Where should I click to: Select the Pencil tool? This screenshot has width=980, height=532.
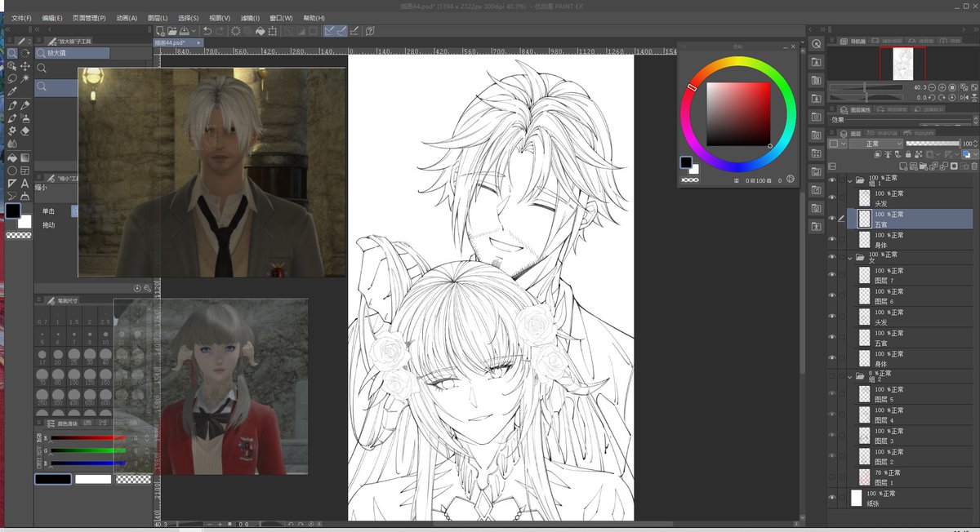[x=25, y=104]
